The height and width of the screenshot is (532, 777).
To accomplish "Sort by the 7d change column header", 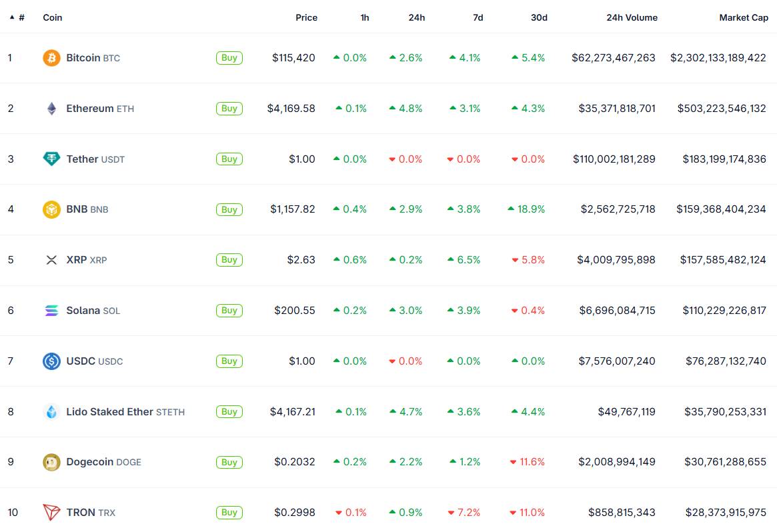I will pyautogui.click(x=478, y=17).
